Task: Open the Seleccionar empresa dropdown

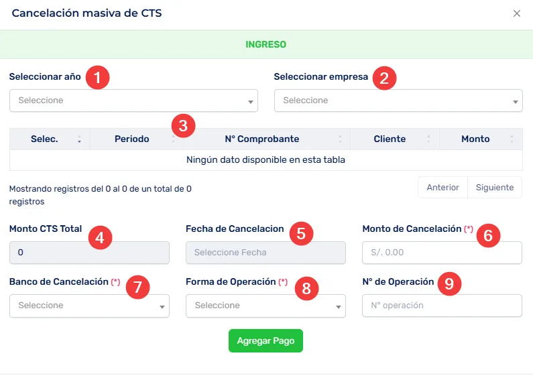Action: 398,101
